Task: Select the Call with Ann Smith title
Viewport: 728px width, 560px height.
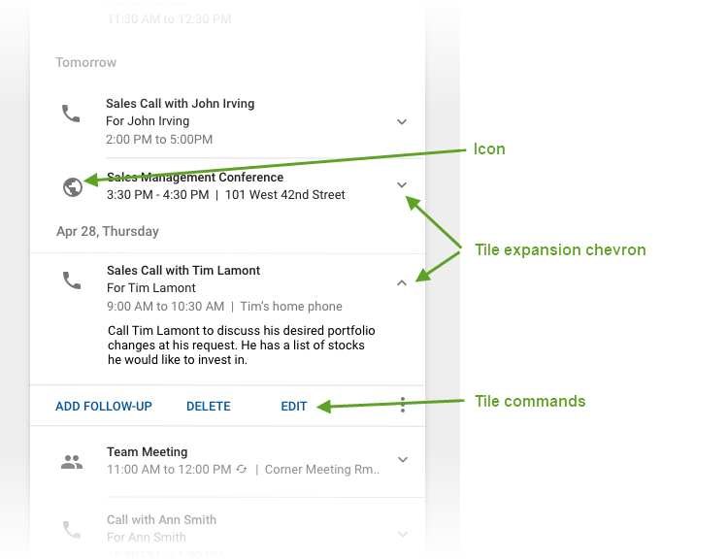Action: pyautogui.click(x=161, y=520)
